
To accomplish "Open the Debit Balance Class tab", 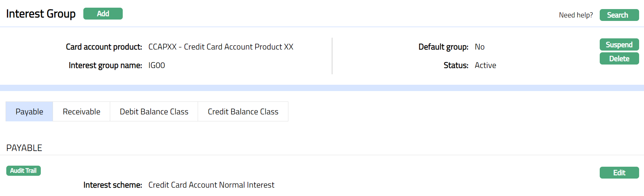I will pyautogui.click(x=154, y=112).
